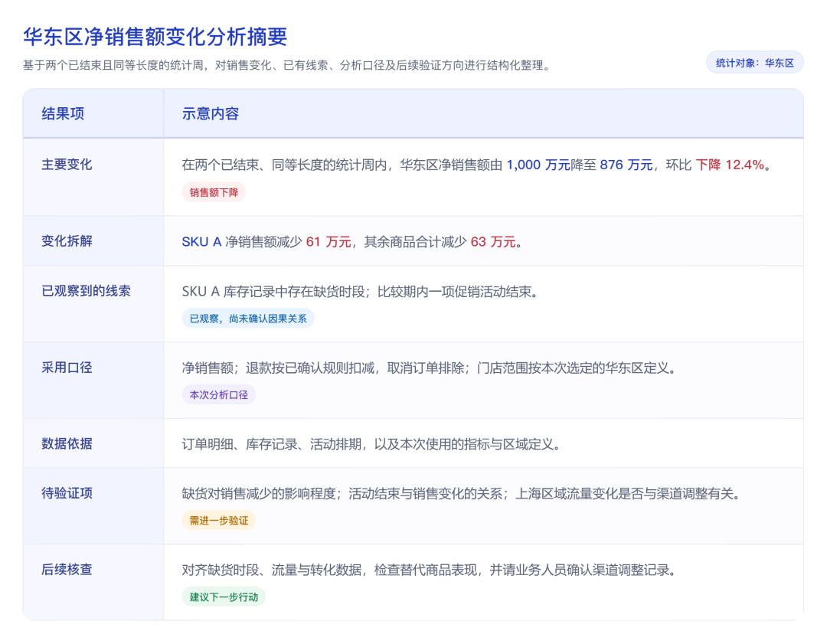Image resolution: width=827 pixels, height=644 pixels.
Task: Select the 数据依据 row label
Action: [67, 443]
